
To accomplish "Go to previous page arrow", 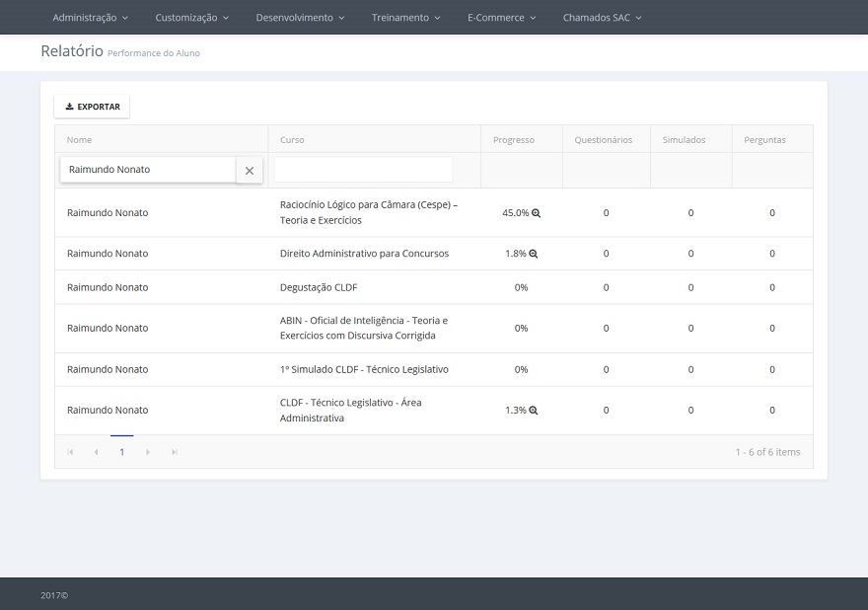I will tap(96, 452).
